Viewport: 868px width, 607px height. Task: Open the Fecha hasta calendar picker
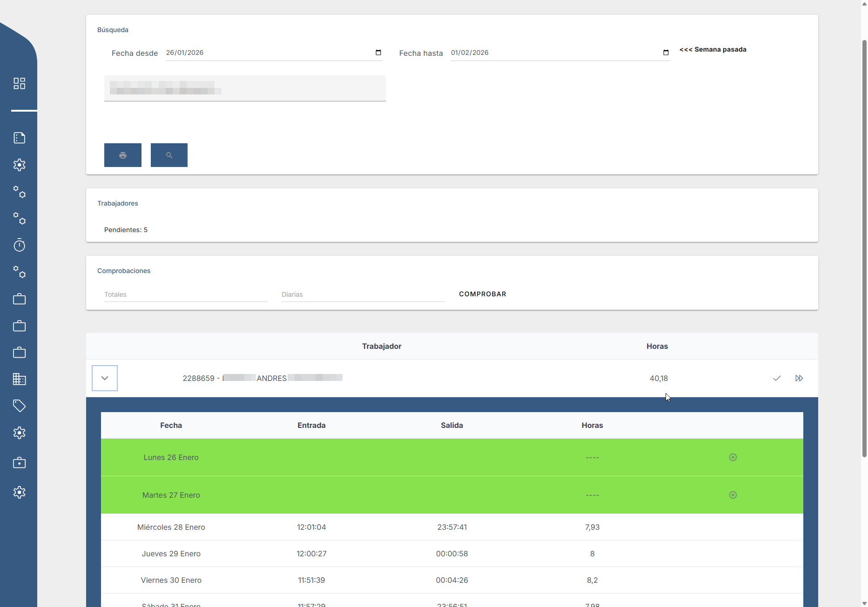coord(666,53)
